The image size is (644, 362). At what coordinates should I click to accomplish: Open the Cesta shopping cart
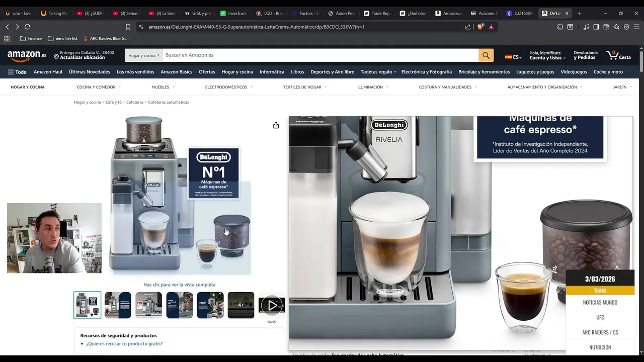click(618, 55)
